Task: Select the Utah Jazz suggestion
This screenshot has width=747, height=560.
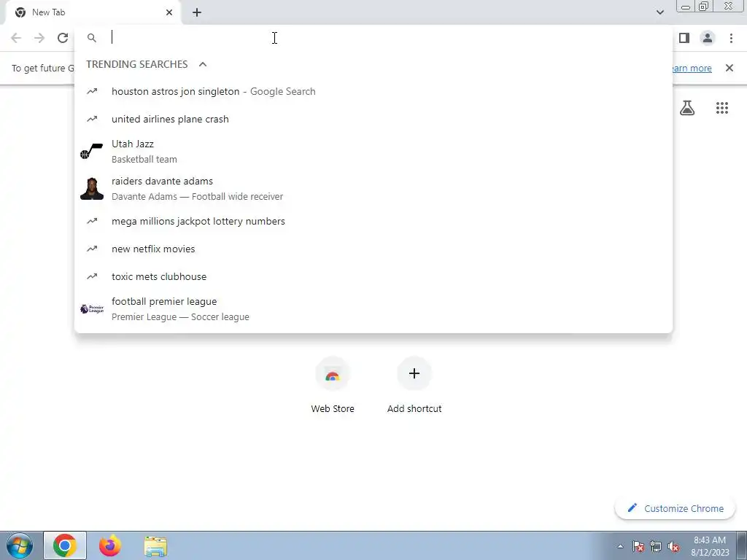Action: 373,152
